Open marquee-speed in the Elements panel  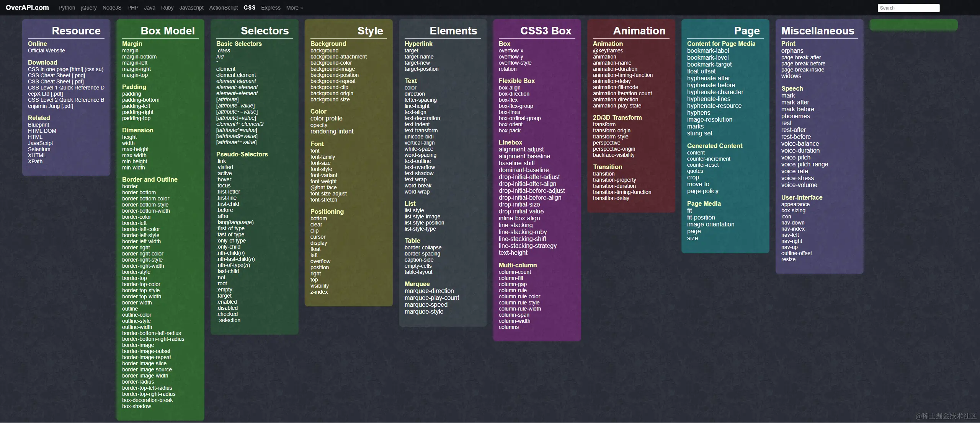[x=426, y=304]
